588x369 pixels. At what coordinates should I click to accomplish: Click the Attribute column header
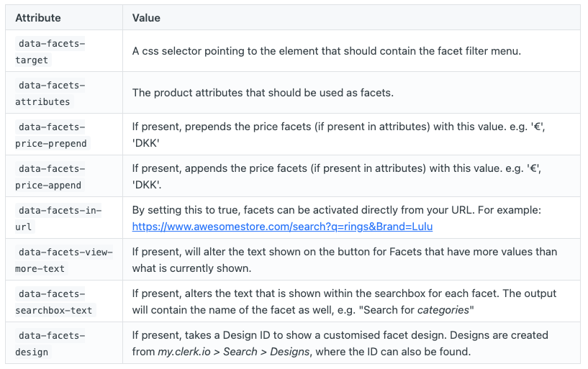tap(38, 17)
